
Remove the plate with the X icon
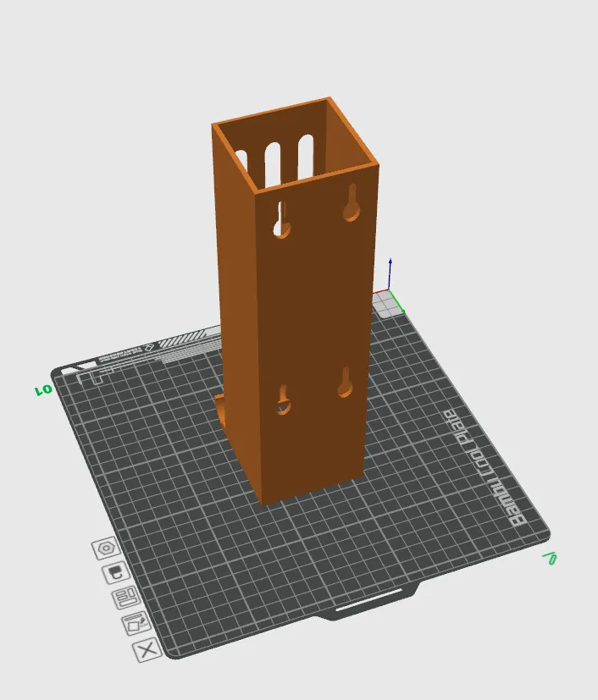point(147,650)
